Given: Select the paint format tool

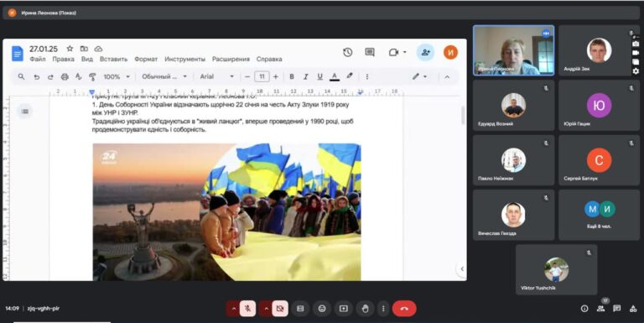Looking at the screenshot, I should tap(92, 76).
